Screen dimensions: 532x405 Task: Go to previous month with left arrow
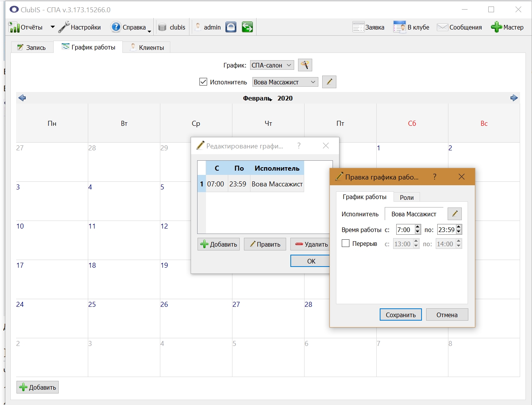(x=22, y=98)
